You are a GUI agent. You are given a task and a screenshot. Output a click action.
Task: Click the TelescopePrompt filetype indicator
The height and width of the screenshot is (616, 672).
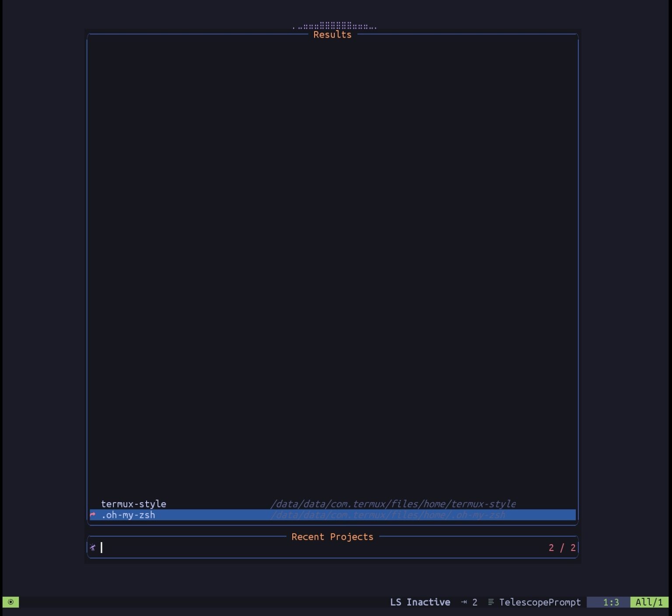[540, 602]
